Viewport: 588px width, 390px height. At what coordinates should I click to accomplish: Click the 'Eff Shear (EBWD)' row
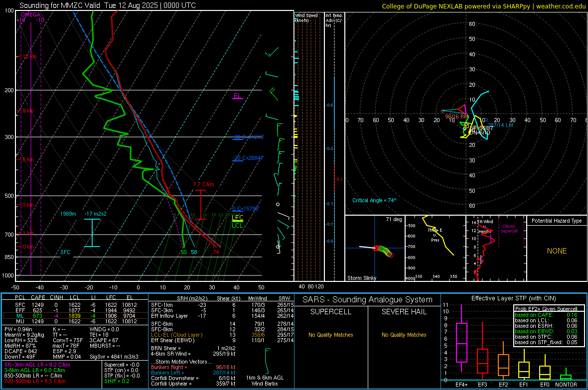pyautogui.click(x=222, y=340)
